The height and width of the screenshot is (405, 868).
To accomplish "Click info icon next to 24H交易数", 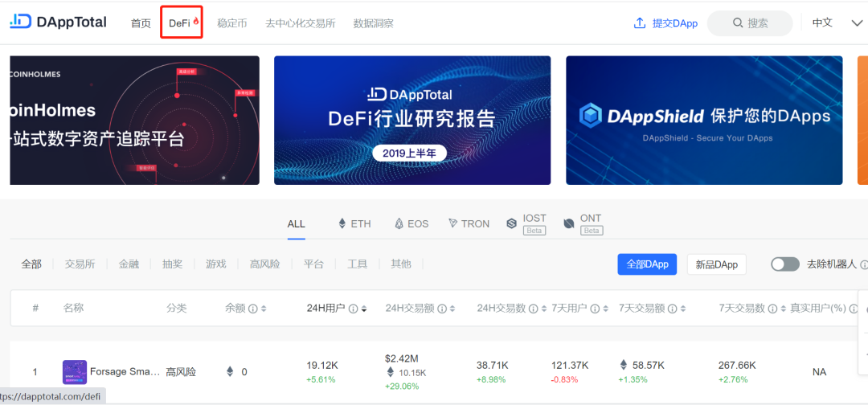I will [x=533, y=309].
